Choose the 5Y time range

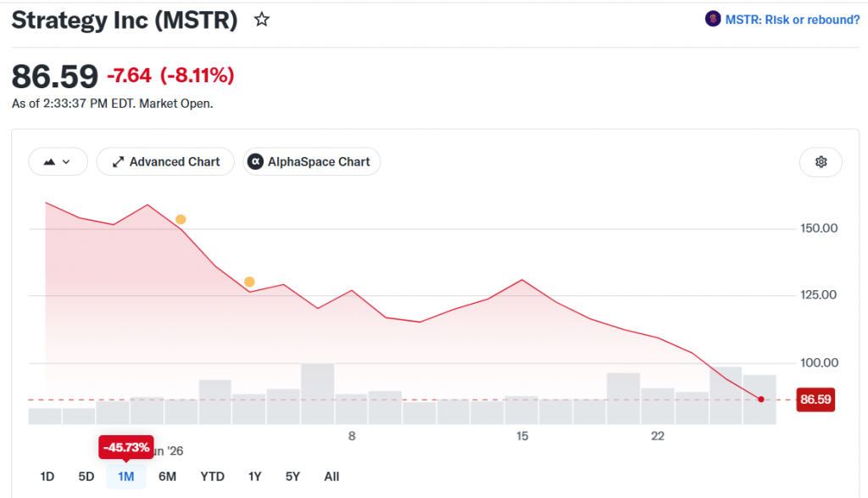(x=292, y=477)
